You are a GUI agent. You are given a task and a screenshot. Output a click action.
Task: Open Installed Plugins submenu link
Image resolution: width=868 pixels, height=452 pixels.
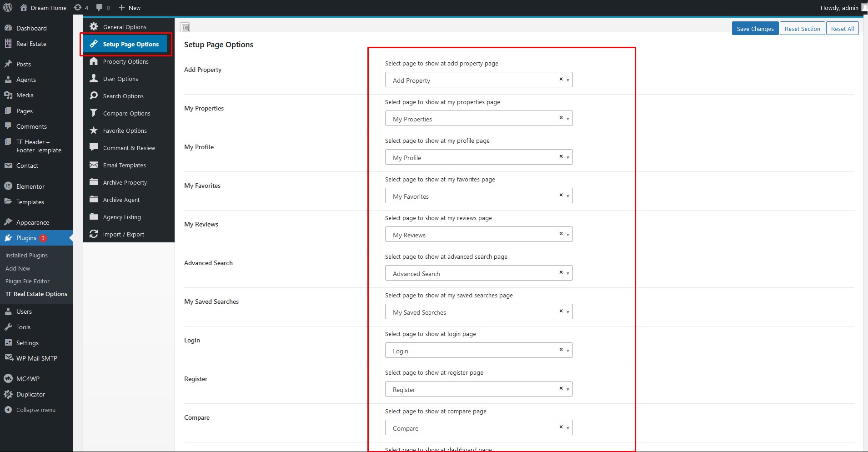coord(26,255)
